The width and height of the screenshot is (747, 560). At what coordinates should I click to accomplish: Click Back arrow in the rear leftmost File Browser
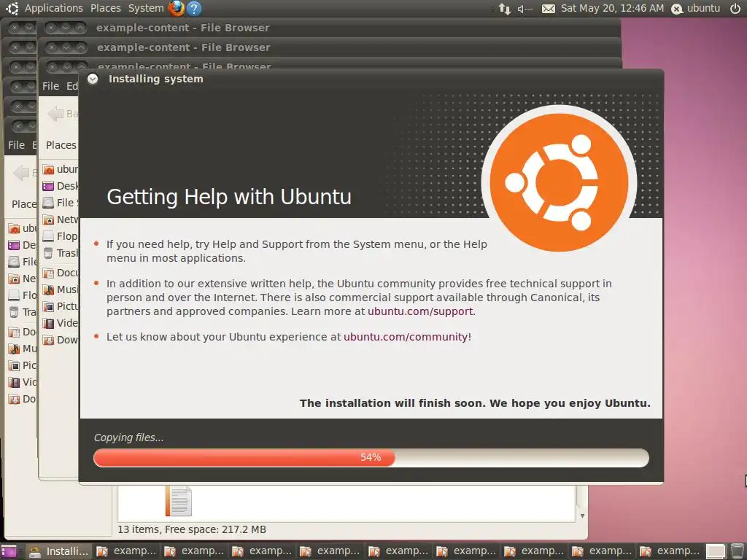(21, 172)
